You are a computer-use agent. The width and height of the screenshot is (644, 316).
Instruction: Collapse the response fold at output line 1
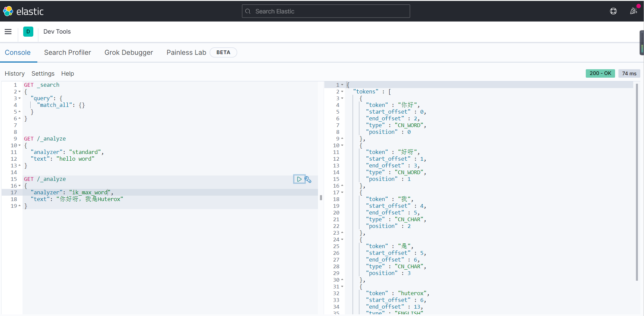tap(342, 85)
